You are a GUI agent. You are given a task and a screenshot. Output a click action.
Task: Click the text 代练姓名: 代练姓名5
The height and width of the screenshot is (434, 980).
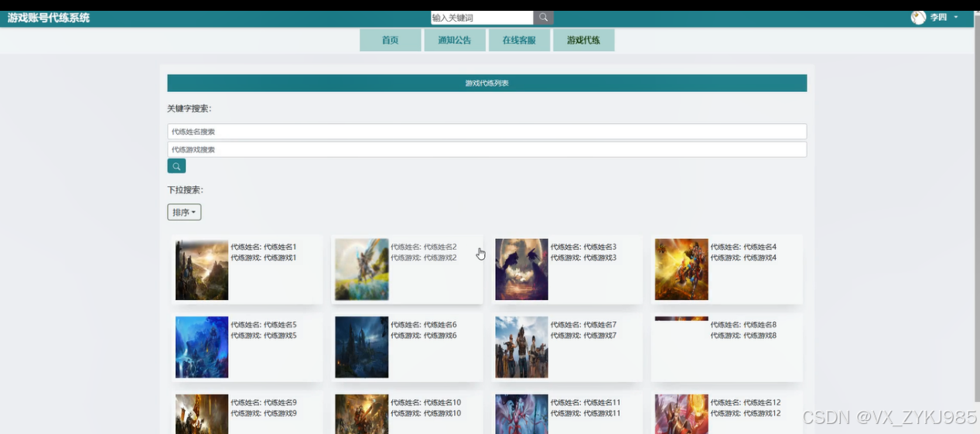pyautogui.click(x=264, y=325)
